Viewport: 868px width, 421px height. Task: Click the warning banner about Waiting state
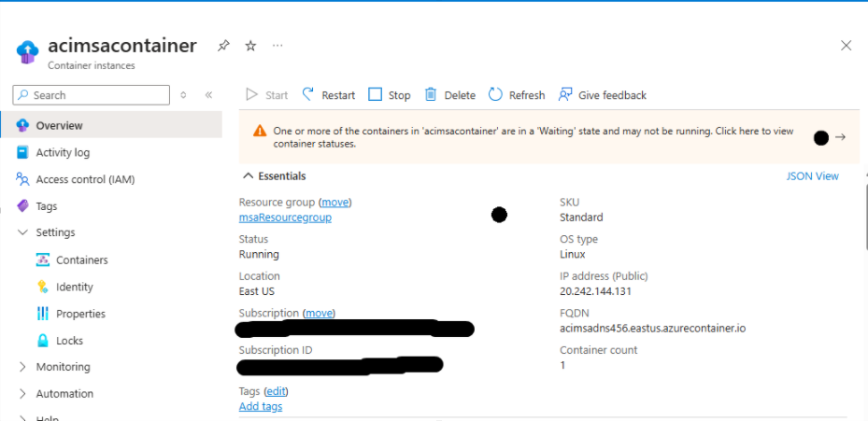(549, 137)
